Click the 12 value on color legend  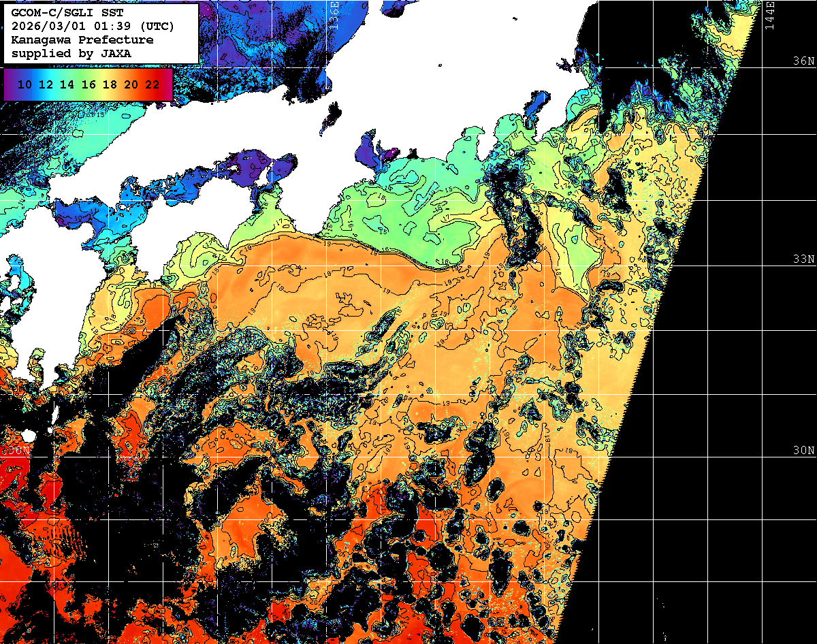click(x=46, y=85)
